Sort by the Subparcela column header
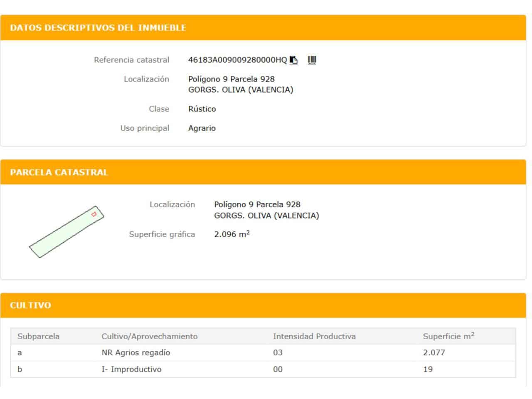Image resolution: width=532 pixels, height=399 pixels. (38, 336)
